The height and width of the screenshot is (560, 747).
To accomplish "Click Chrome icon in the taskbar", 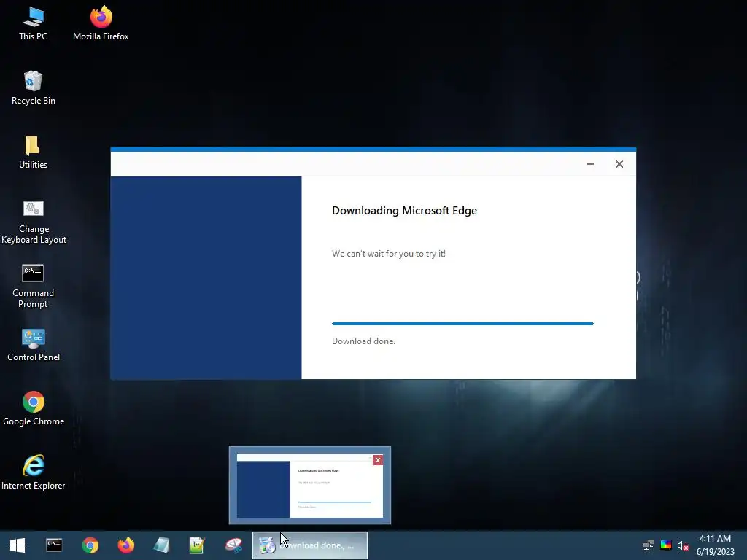I will [90, 545].
